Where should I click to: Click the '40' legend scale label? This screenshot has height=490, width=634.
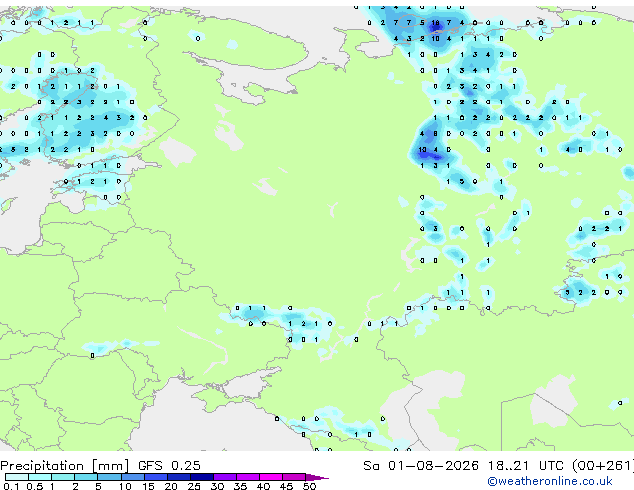263,486
